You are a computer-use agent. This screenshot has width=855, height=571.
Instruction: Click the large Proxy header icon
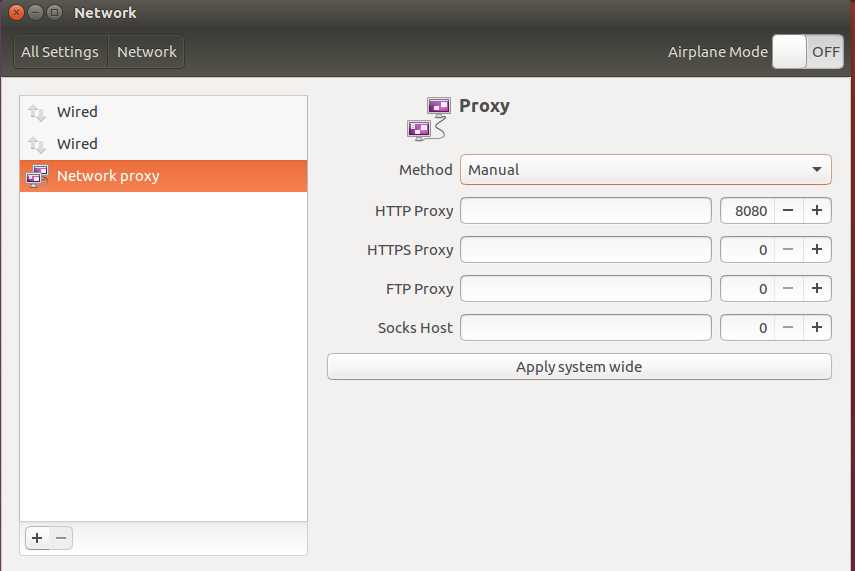429,119
